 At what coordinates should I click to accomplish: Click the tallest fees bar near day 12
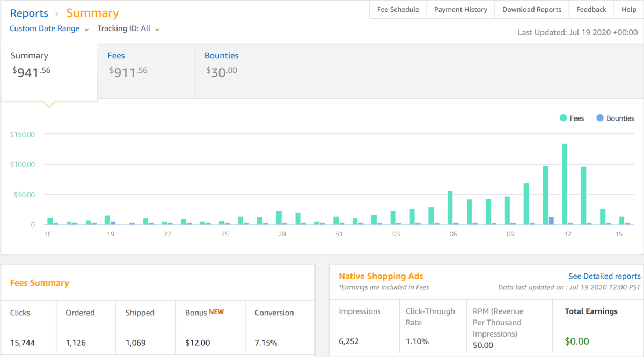click(564, 182)
